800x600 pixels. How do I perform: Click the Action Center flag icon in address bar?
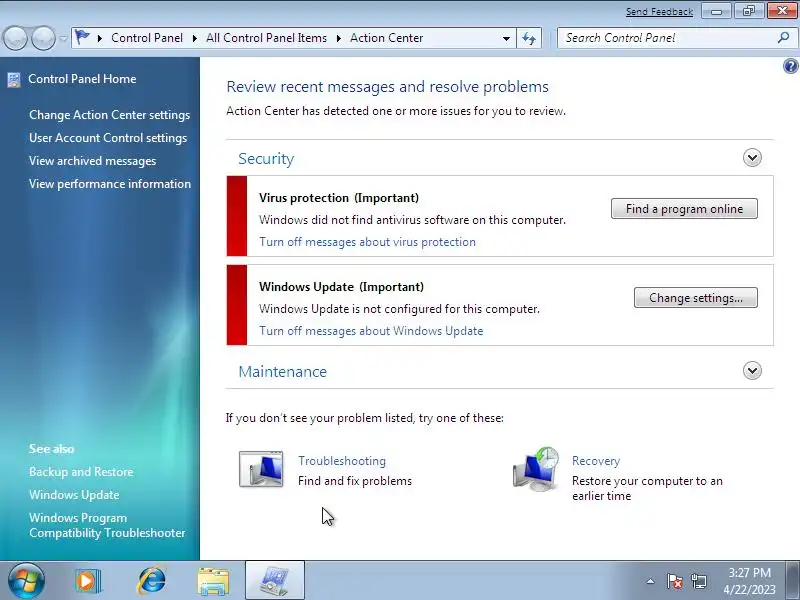click(82, 37)
